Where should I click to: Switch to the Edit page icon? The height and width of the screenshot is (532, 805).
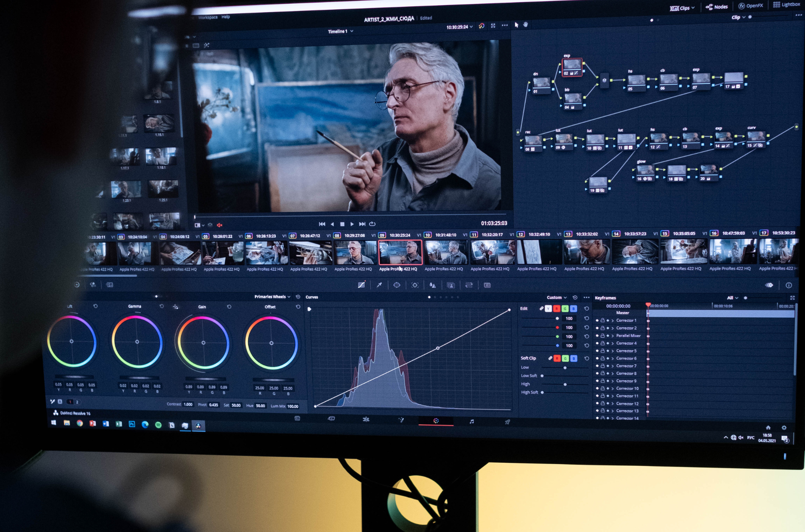[366, 419]
